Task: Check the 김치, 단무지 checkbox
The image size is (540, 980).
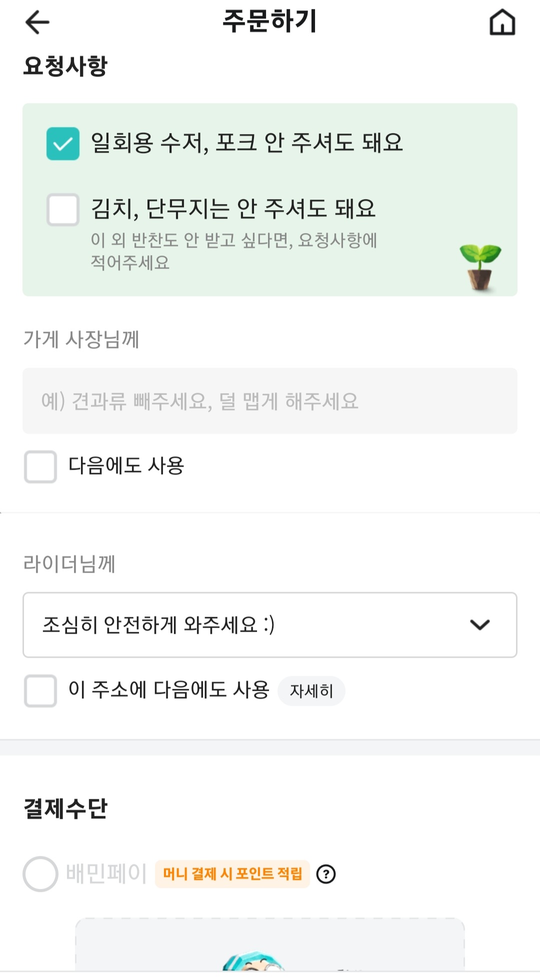Action: click(x=63, y=210)
